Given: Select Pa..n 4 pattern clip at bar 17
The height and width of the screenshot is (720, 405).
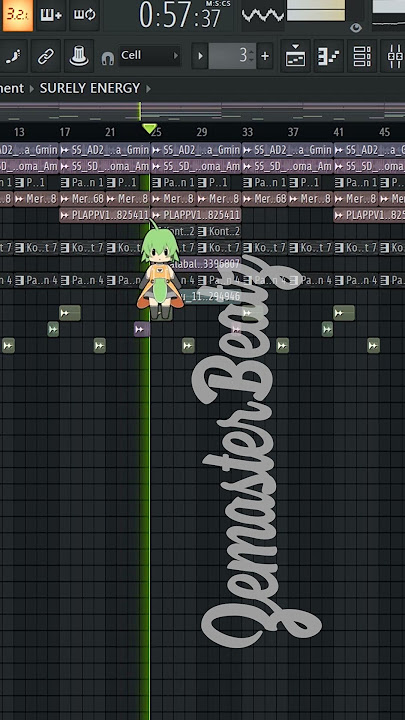Looking at the screenshot, I should point(82,280).
